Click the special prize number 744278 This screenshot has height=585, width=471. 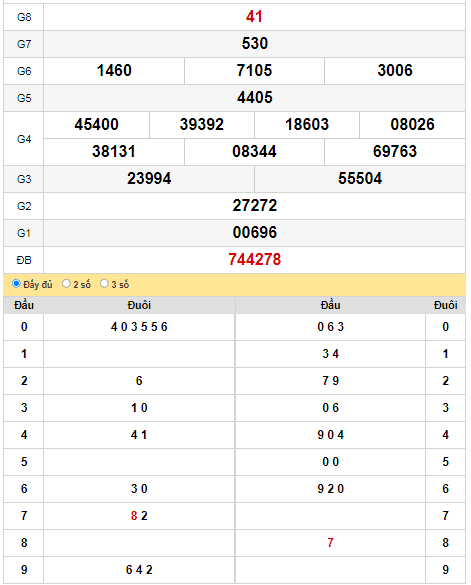click(255, 260)
